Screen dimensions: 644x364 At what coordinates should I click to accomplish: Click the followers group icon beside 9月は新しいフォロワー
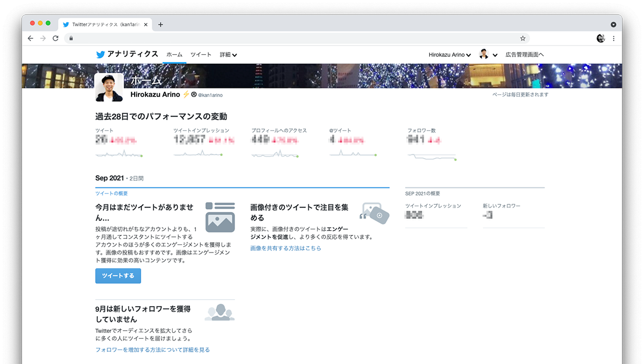point(220,312)
